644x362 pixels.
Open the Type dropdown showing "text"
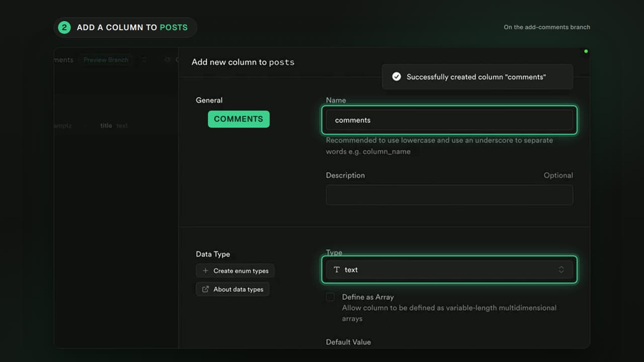click(449, 269)
